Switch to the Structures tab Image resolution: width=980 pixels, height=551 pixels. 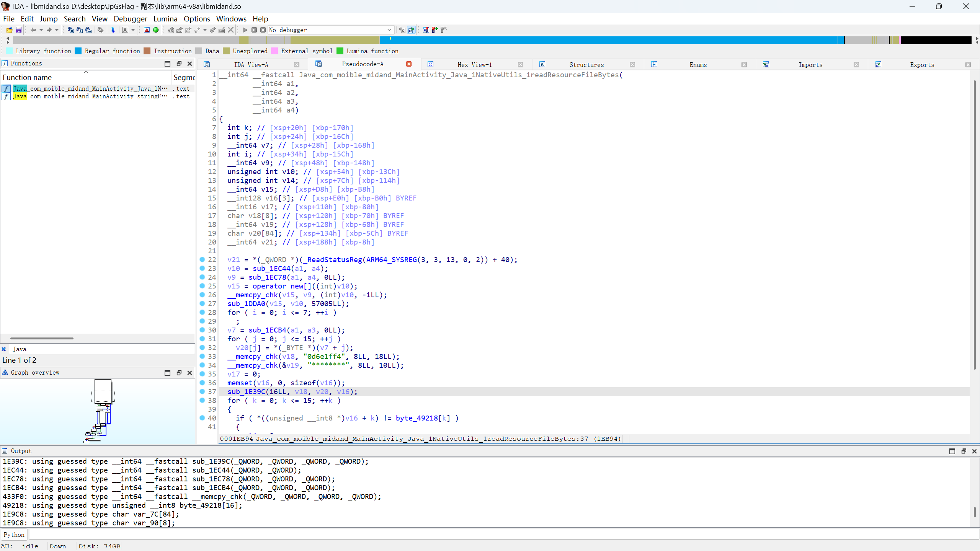[586, 65]
